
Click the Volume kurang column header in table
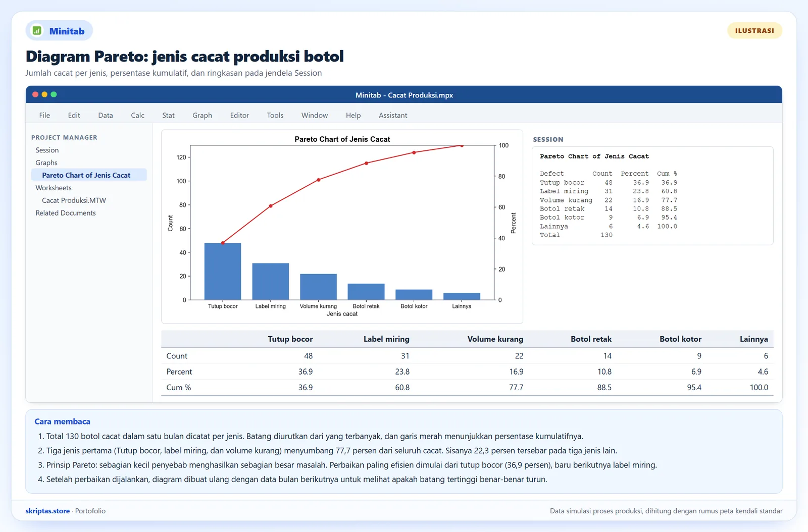tap(495, 339)
